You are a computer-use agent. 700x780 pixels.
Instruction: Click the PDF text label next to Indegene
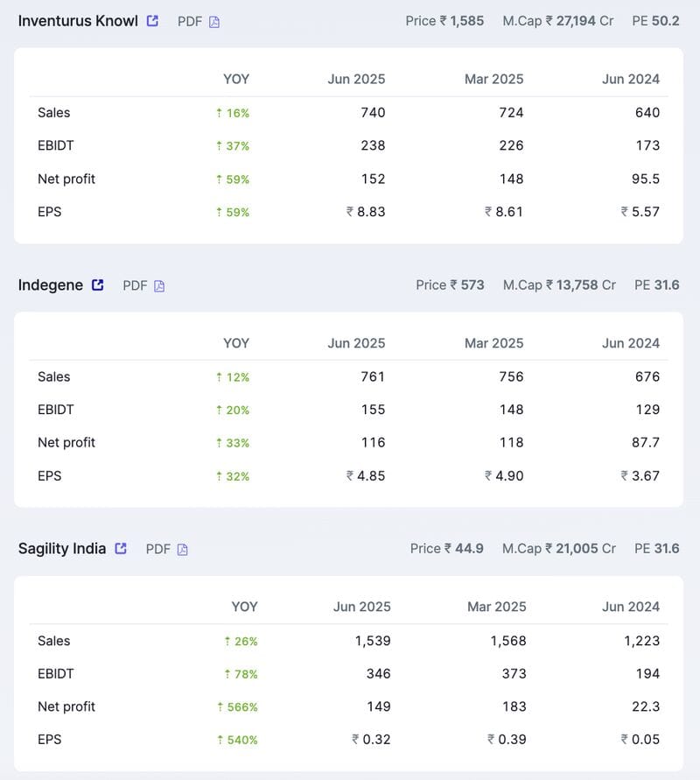tap(135, 285)
